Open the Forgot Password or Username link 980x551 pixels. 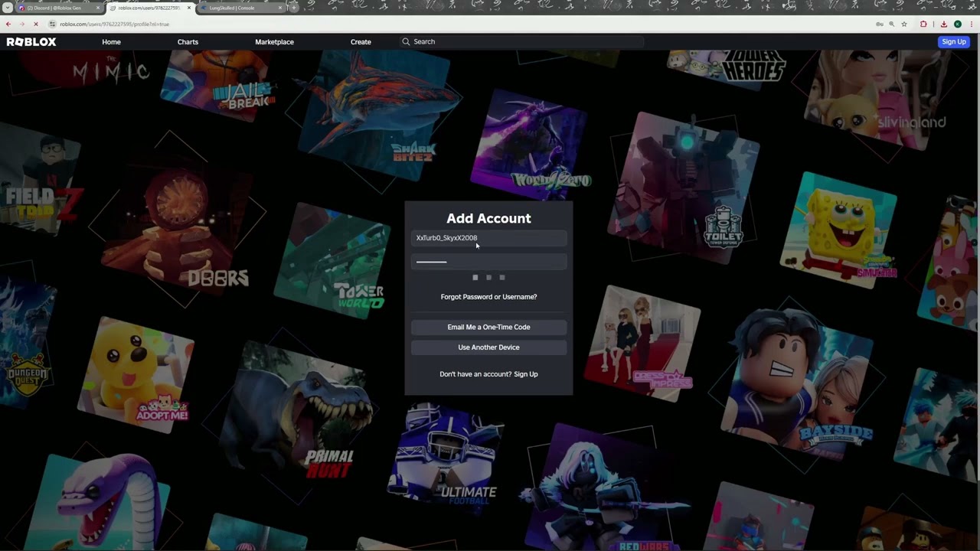(488, 297)
